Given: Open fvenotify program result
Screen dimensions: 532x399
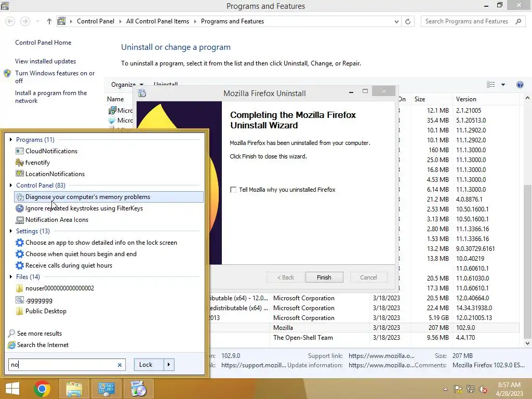Looking at the screenshot, I should [109, 163].
